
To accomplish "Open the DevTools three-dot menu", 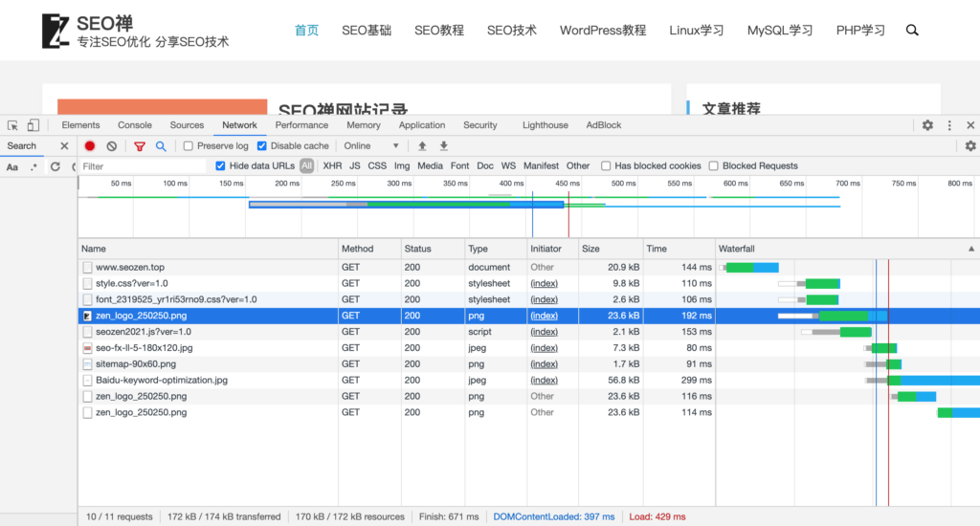I will click(x=949, y=125).
